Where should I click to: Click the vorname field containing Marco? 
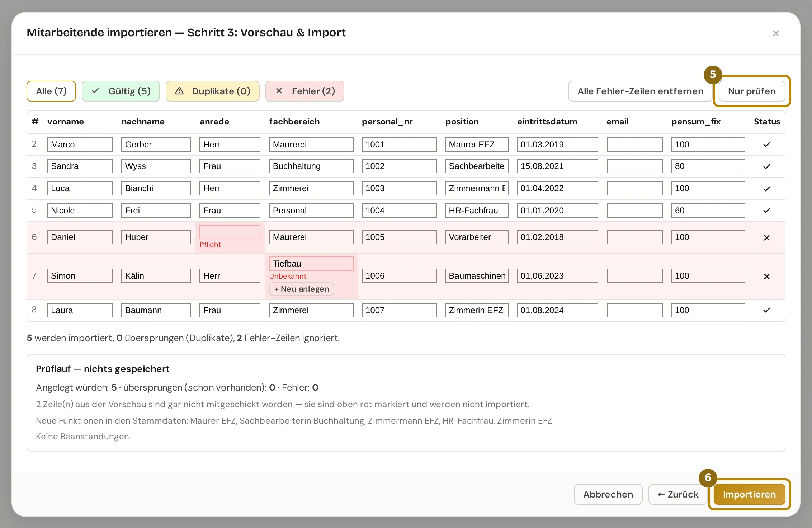click(80, 145)
